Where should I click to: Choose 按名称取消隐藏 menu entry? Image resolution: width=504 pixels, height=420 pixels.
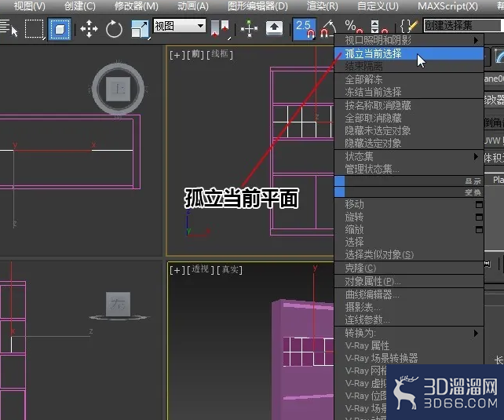click(x=409, y=105)
